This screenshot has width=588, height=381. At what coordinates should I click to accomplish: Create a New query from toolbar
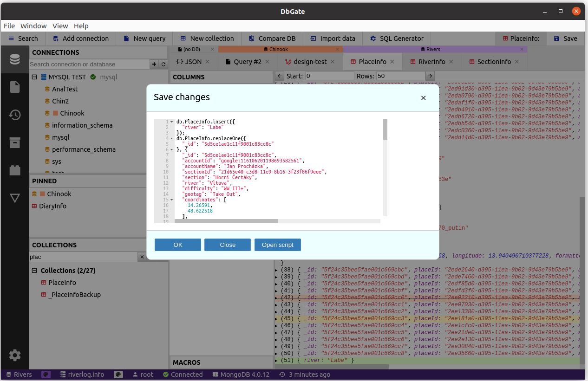pos(144,39)
